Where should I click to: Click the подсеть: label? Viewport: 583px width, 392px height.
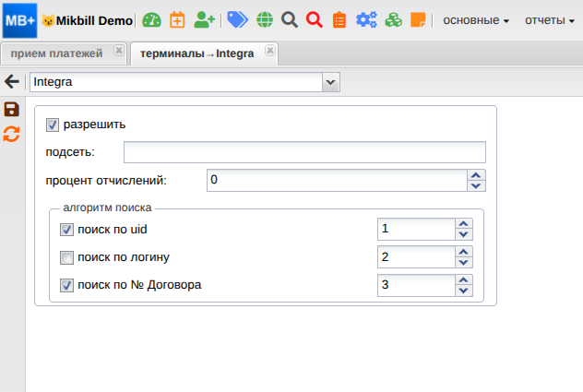pyautogui.click(x=70, y=152)
